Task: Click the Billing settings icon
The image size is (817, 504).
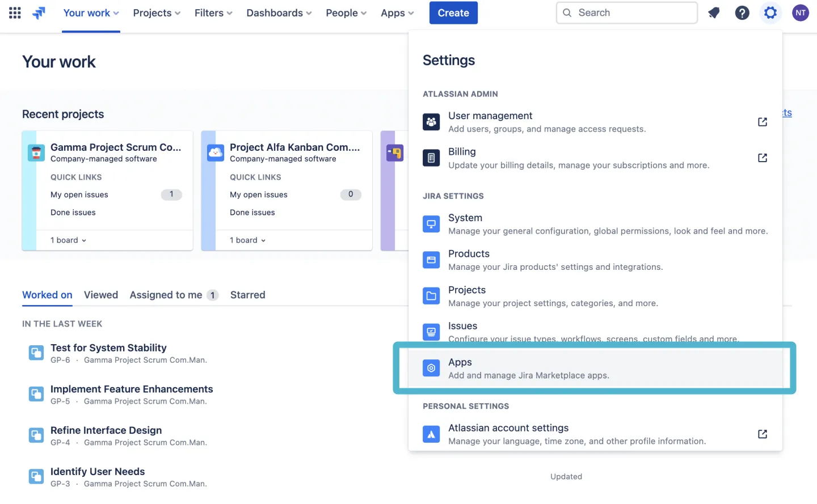Action: pyautogui.click(x=431, y=158)
